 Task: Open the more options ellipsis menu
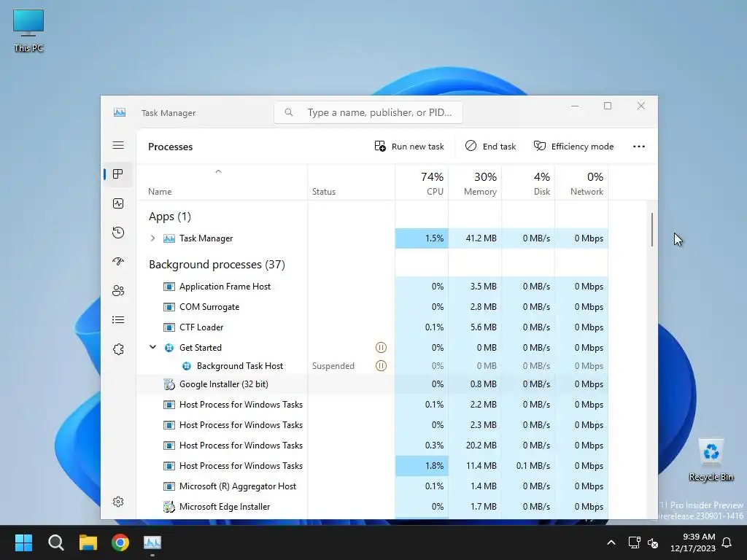click(x=639, y=147)
